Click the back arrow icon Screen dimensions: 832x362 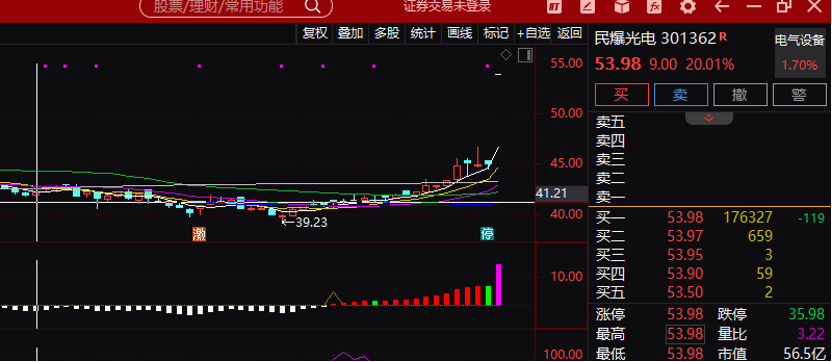(x=722, y=7)
